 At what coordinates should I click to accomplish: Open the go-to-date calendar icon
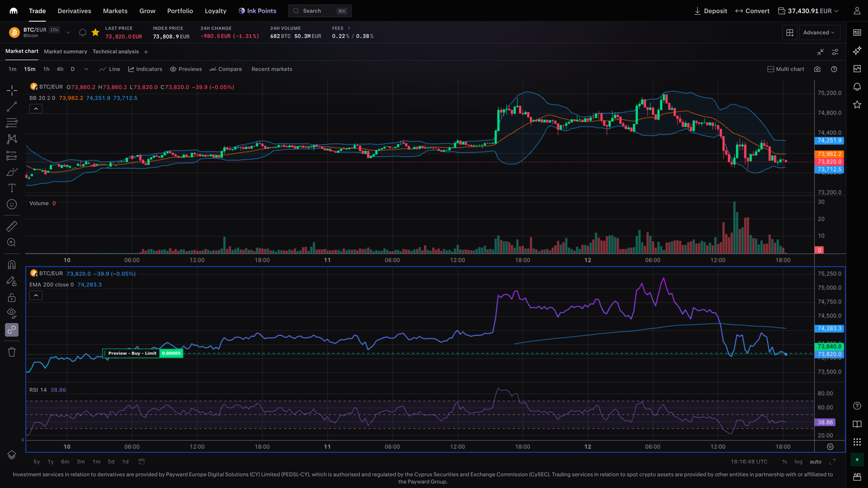point(142,461)
